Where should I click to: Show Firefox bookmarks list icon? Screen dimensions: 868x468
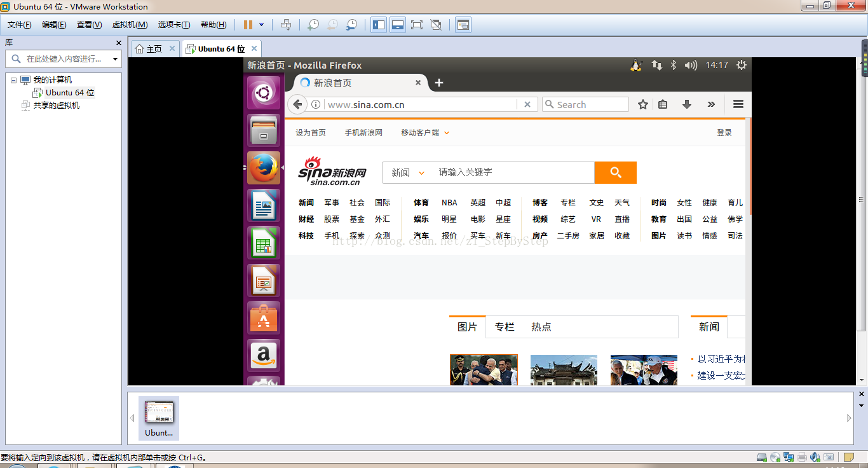coord(663,104)
